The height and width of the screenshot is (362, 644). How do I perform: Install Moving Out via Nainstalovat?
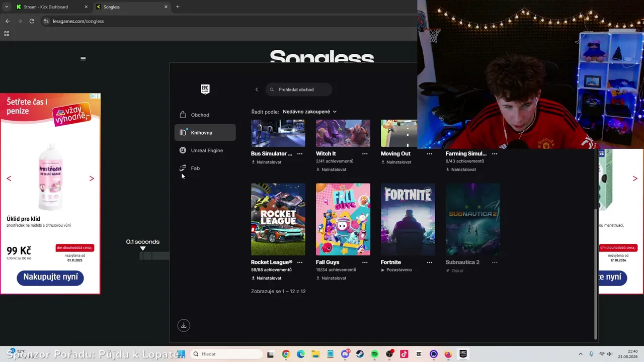coord(396,162)
